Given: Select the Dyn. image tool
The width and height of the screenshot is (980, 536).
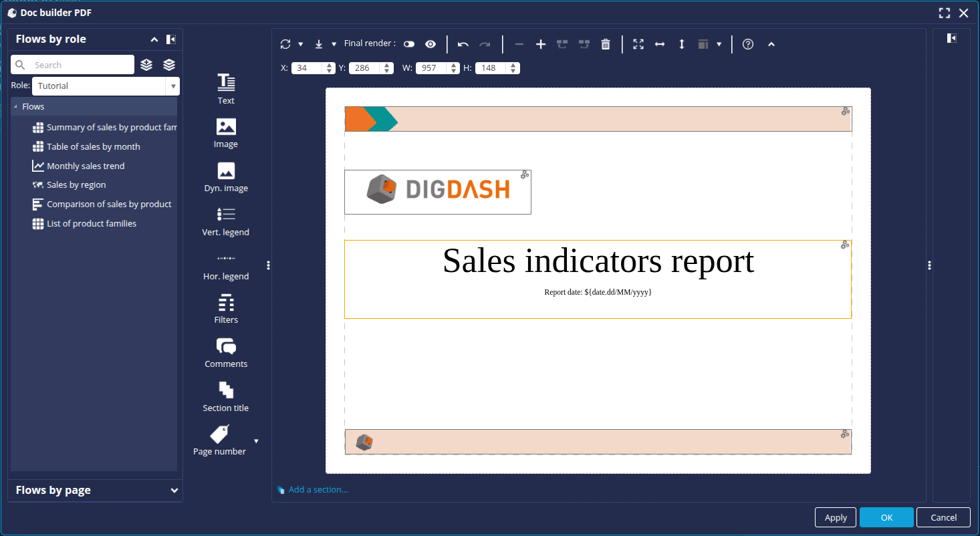Looking at the screenshot, I should pyautogui.click(x=226, y=177).
